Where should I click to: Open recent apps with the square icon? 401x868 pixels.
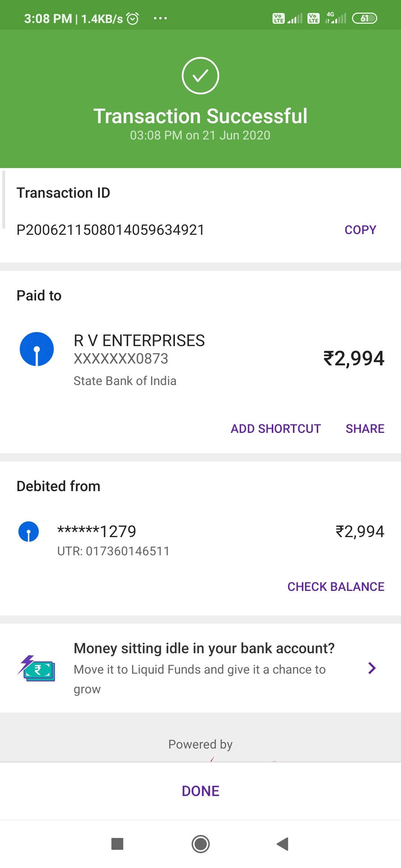point(117,844)
